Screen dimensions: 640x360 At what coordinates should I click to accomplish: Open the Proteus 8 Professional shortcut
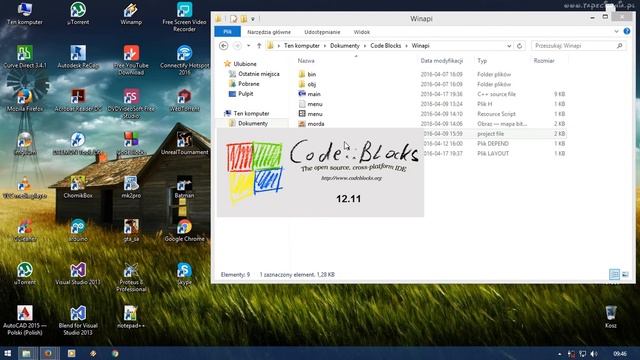click(131, 277)
